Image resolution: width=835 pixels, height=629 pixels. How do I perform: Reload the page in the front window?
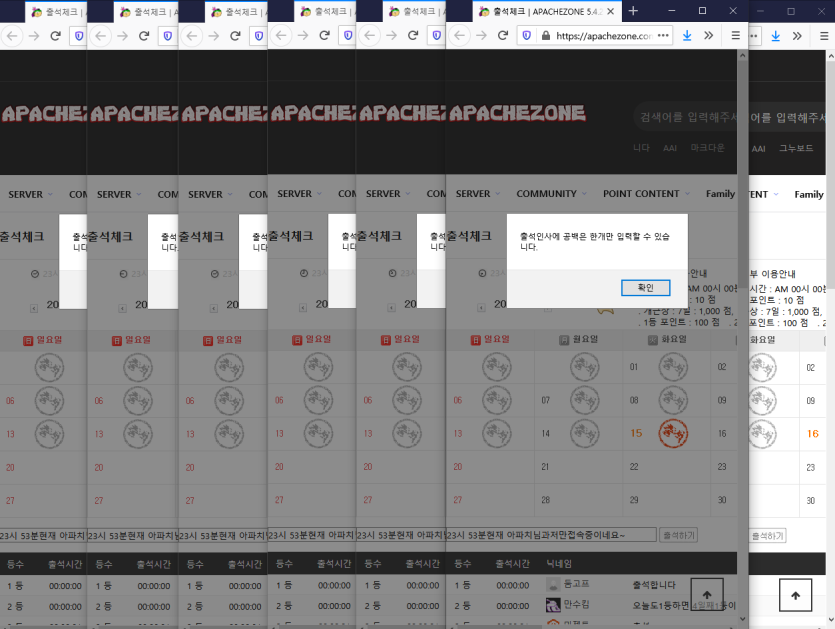[x=502, y=35]
